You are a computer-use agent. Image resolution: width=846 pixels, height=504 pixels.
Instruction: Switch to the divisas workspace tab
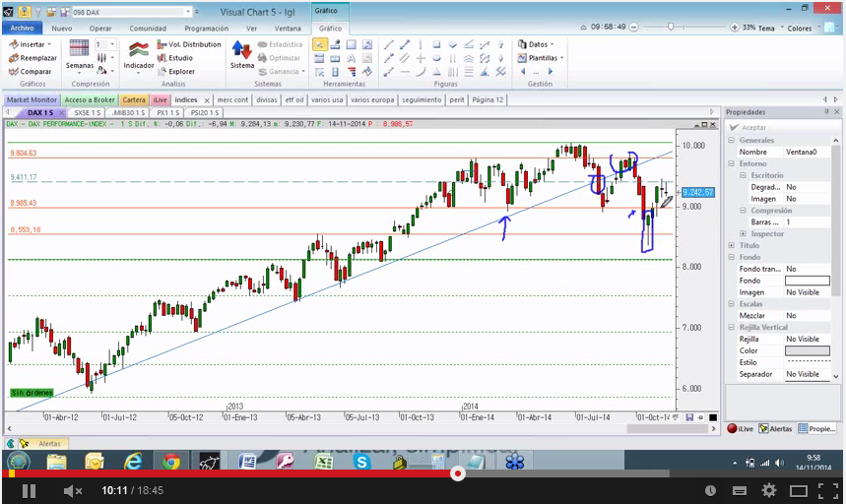click(267, 99)
